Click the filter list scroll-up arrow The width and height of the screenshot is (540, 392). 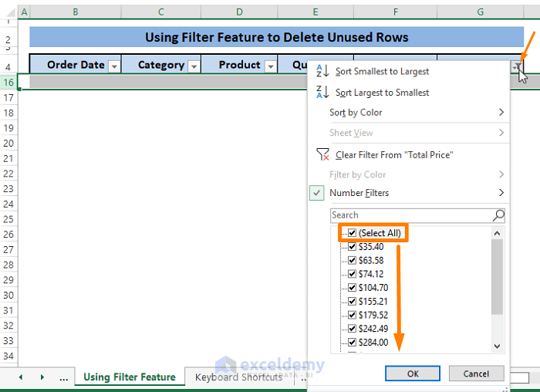[x=497, y=233]
